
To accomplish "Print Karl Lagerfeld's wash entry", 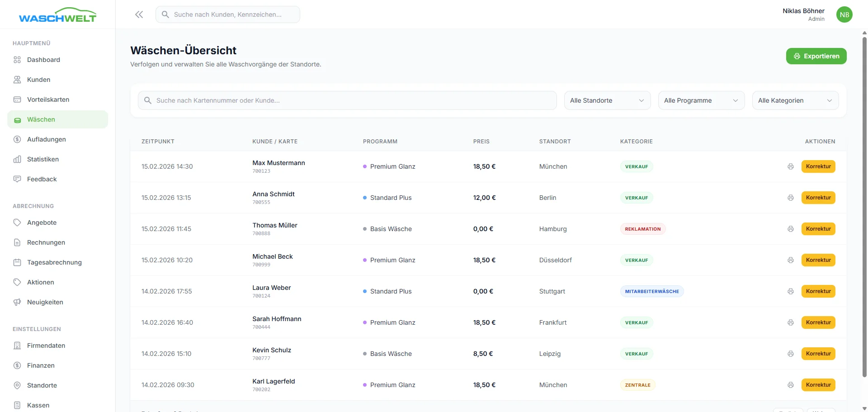I will 790,385.
